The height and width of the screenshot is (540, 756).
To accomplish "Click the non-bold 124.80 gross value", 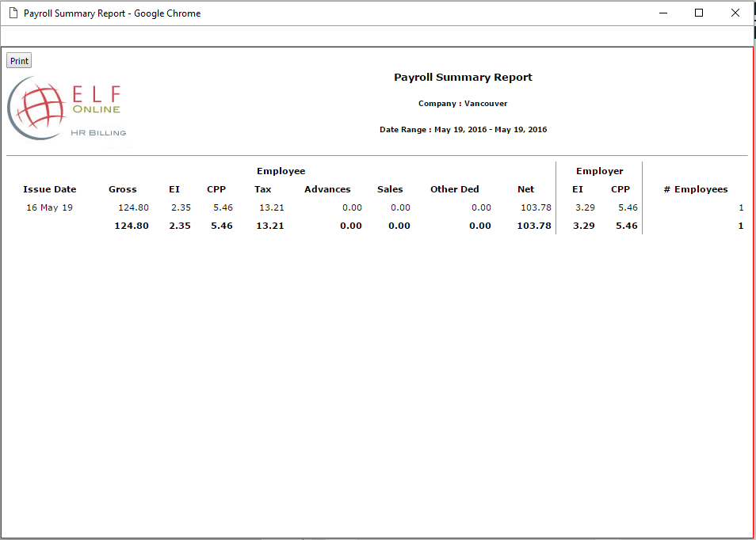I will tap(134, 207).
